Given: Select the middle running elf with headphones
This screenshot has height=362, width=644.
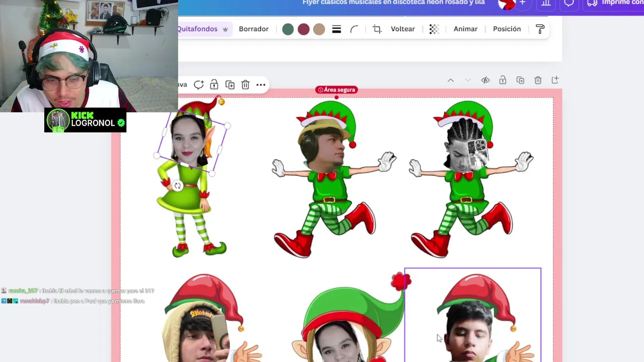Looking at the screenshot, I should click(334, 179).
